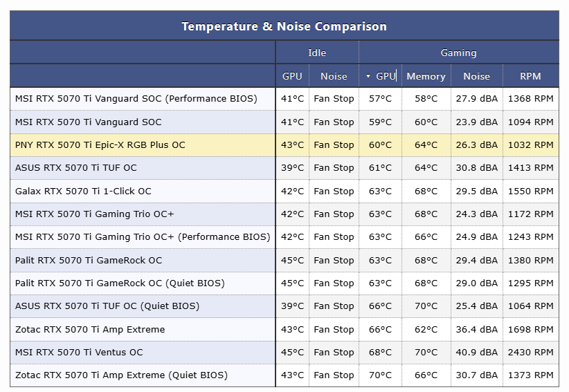
Task: Sort by Idle GPU column header
Action: pos(292,76)
